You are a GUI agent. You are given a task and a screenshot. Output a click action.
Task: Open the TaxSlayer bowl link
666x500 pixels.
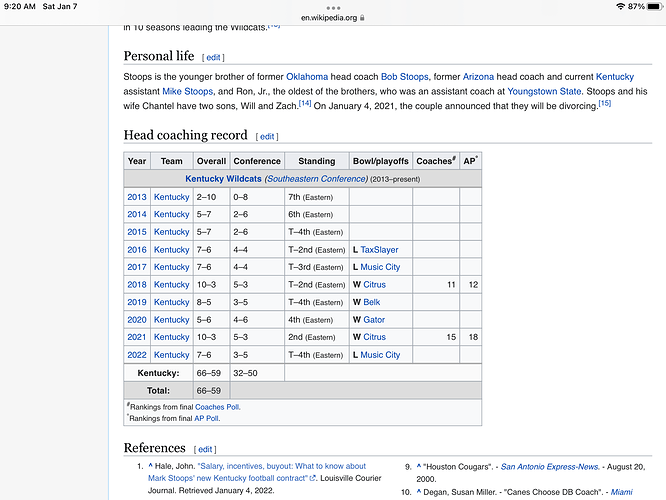click(x=379, y=250)
